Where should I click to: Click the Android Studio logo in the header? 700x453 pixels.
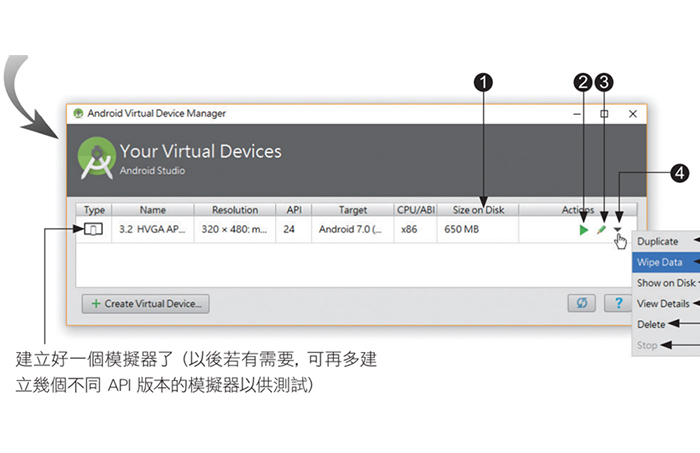coord(96,158)
